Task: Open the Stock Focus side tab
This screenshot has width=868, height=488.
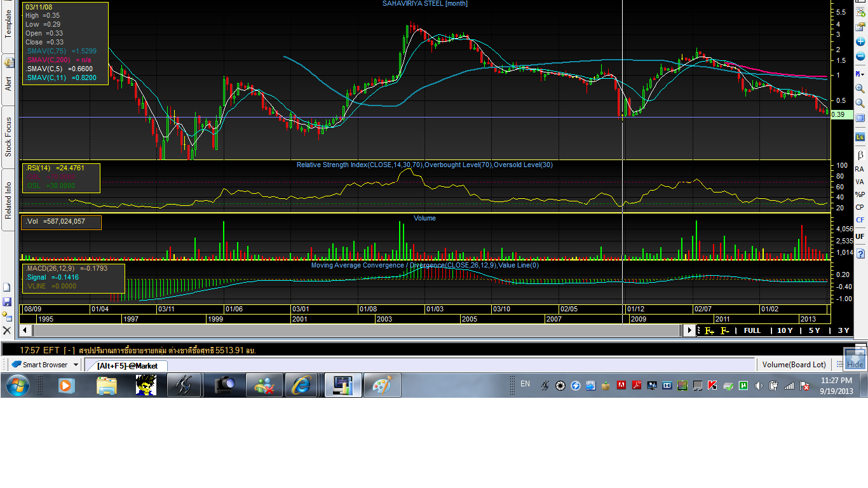Action: [9, 137]
